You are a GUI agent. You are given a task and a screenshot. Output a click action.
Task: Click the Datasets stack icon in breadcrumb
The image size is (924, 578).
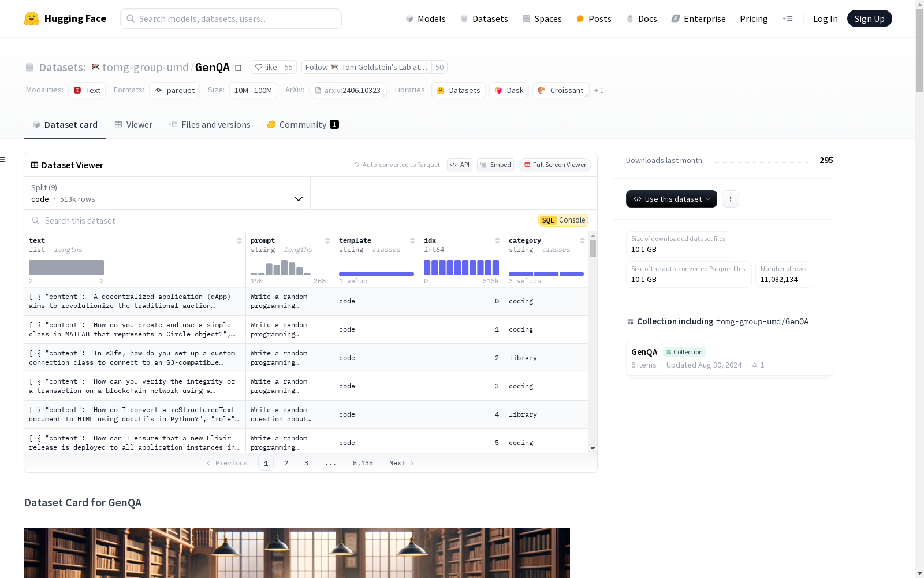tap(29, 67)
